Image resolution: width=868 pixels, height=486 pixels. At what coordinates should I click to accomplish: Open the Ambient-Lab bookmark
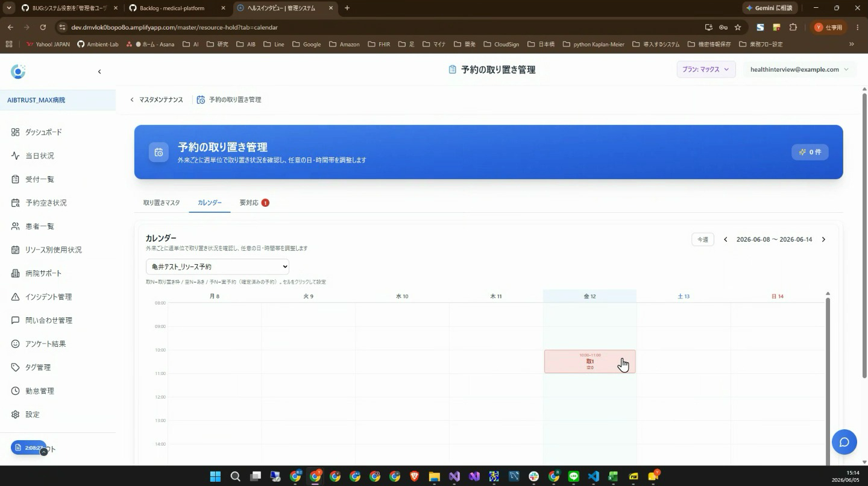(98, 44)
